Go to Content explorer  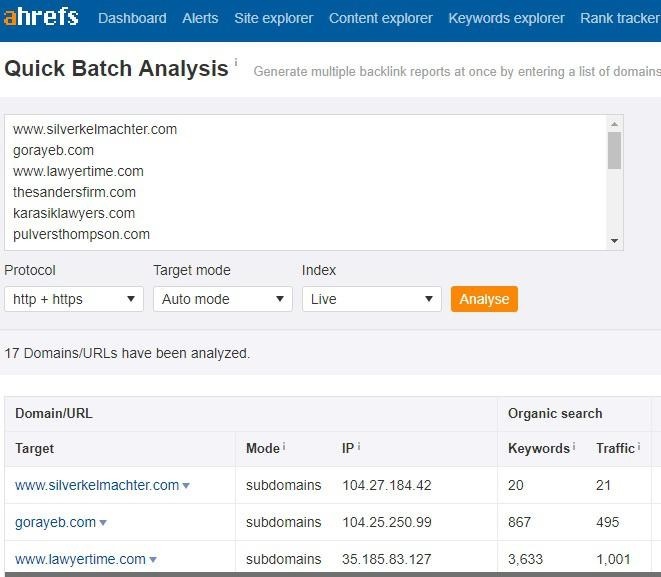(x=381, y=18)
